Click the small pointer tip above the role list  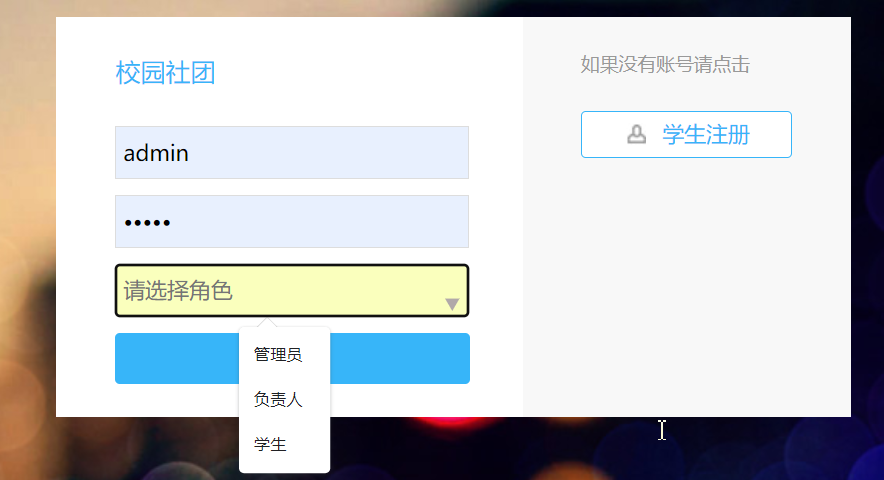click(x=267, y=322)
